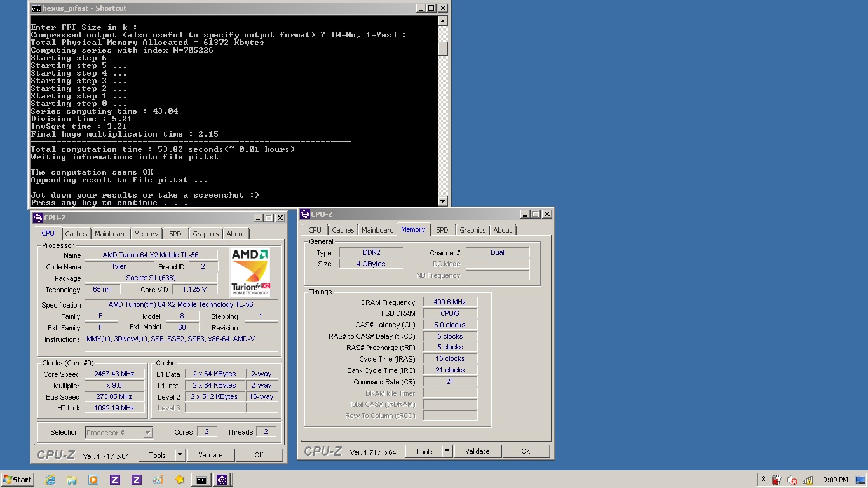This screenshot has height=488, width=868.
Task: Switch to Memory tab in the CPU window
Action: (x=146, y=234)
